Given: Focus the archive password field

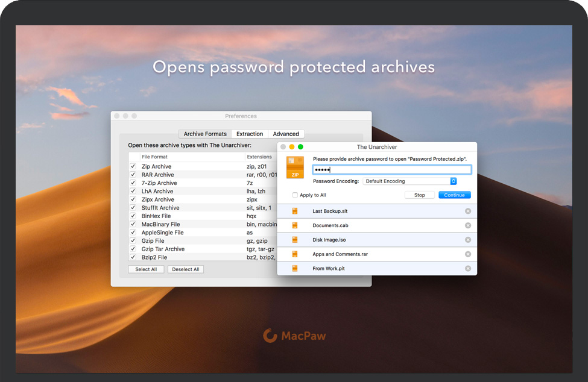Looking at the screenshot, I should pyautogui.click(x=392, y=170).
